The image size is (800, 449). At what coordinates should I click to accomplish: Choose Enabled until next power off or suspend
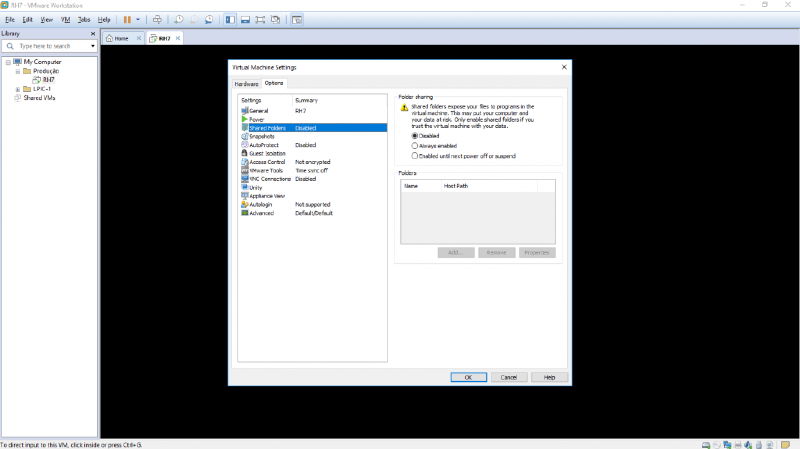coord(416,156)
